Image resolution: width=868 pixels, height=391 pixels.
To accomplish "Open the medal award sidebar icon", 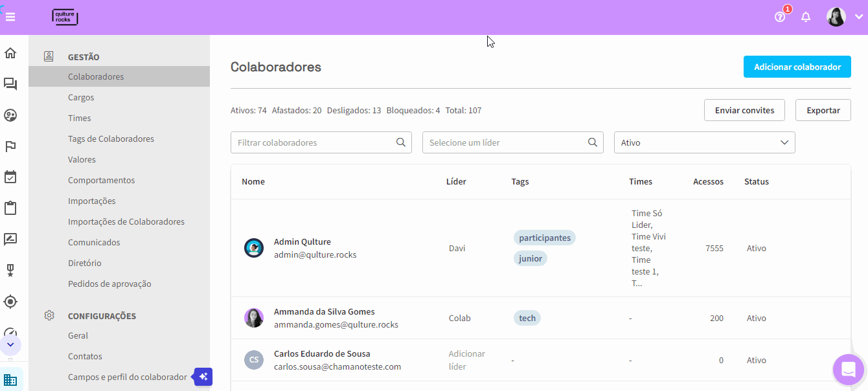I will coord(10,271).
